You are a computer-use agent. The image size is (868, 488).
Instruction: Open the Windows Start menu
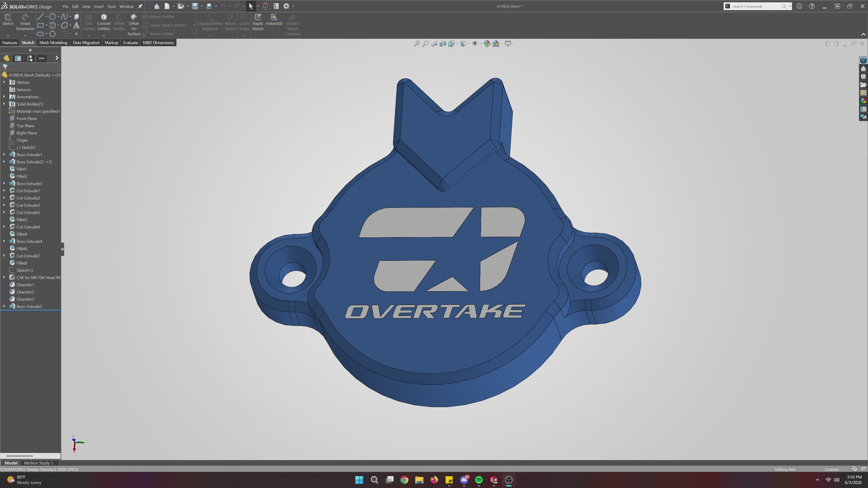pos(359,480)
